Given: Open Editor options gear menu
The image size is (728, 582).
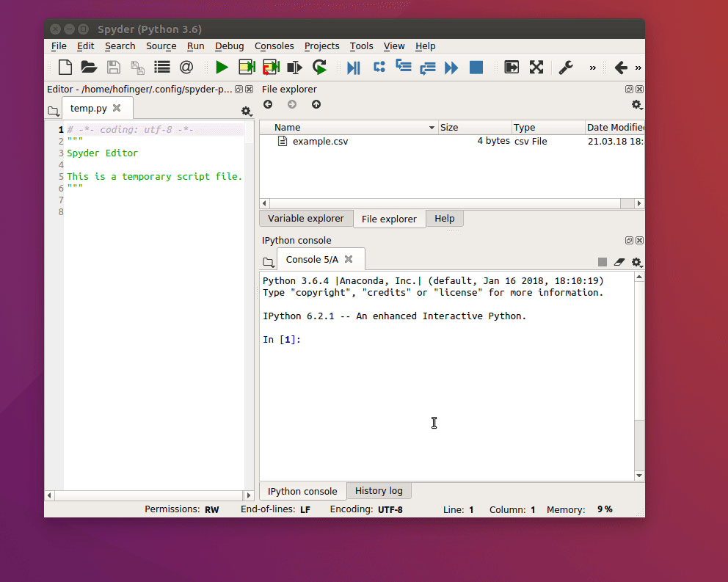Looking at the screenshot, I should coord(246,111).
